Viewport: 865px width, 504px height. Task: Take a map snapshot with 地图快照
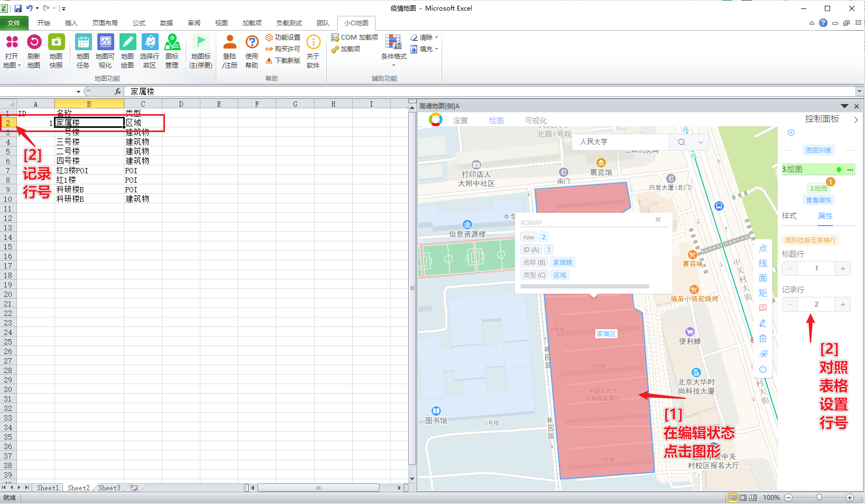point(56,51)
